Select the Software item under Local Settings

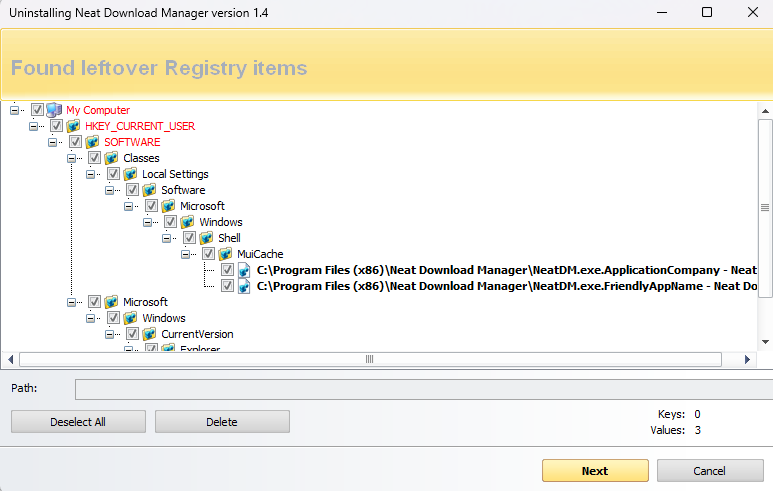183,190
